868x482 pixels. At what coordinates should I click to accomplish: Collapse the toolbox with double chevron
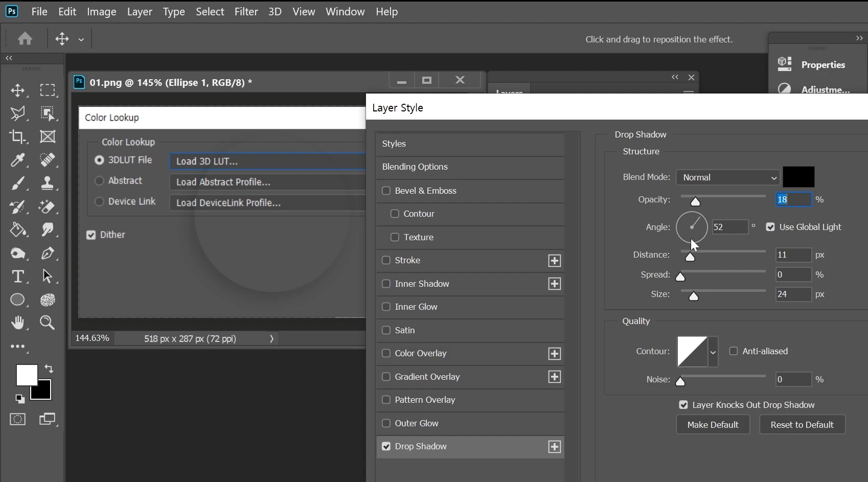tap(9, 58)
